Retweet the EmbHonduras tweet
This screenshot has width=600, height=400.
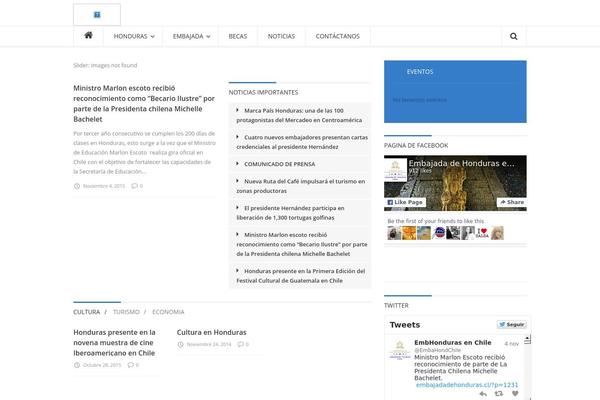(x=499, y=393)
